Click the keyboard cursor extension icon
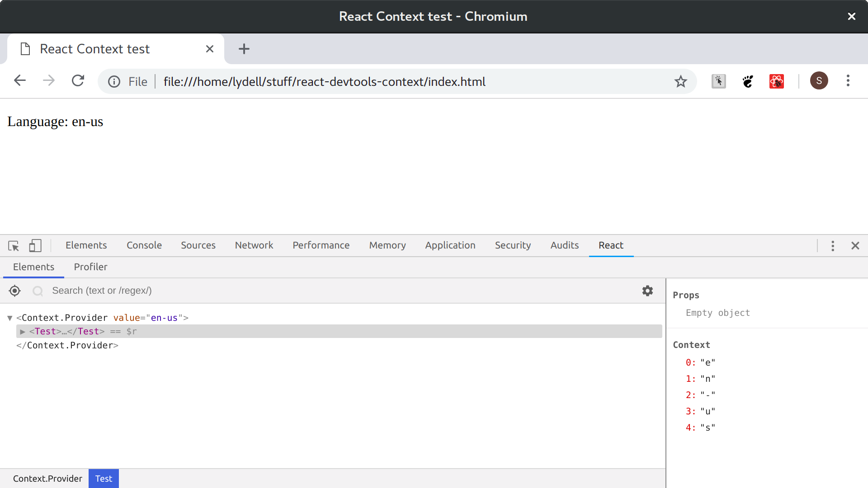The height and width of the screenshot is (488, 868). click(718, 81)
